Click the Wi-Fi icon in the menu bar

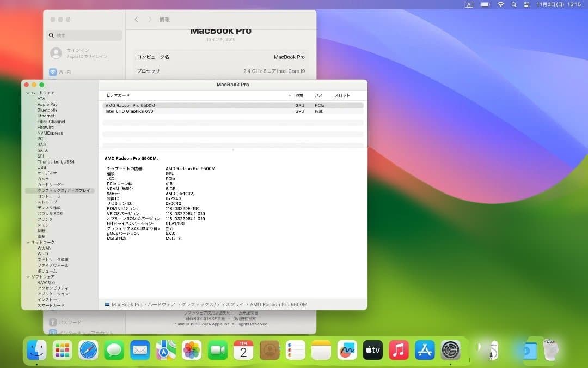click(x=500, y=4)
